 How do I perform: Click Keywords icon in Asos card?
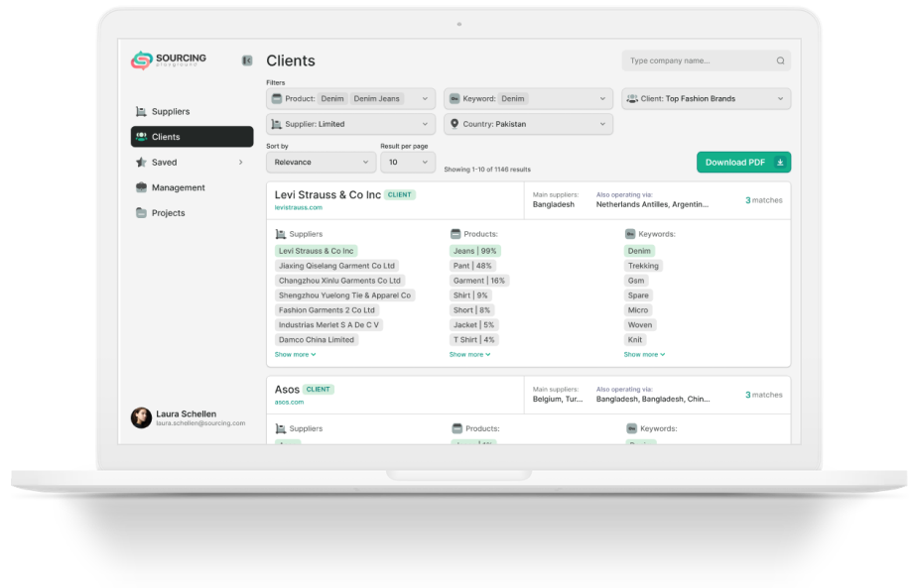pos(632,428)
